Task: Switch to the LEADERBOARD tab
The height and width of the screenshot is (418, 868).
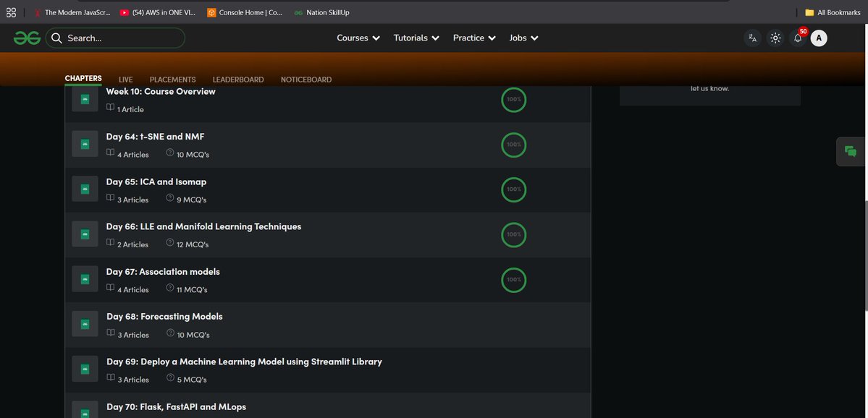Action: [238, 80]
